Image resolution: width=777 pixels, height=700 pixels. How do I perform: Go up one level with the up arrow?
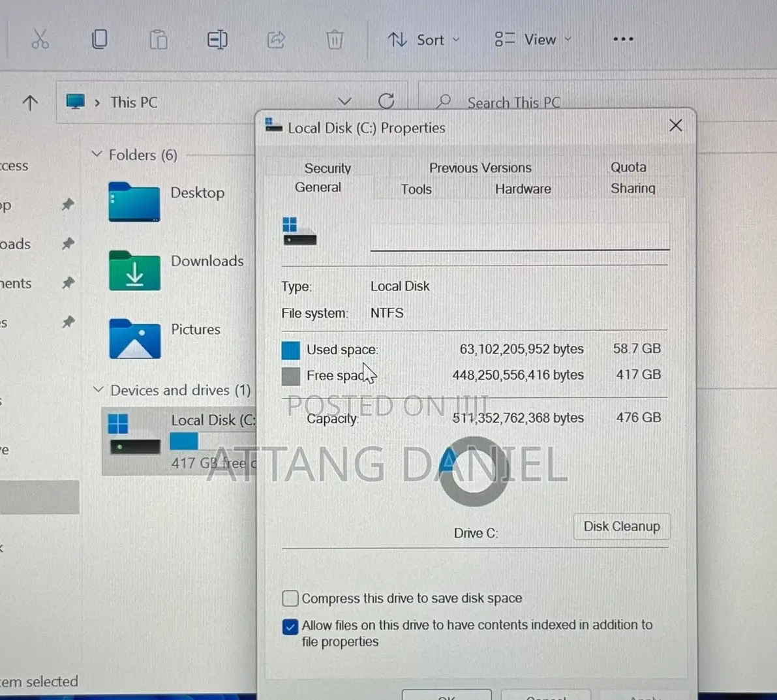point(30,102)
